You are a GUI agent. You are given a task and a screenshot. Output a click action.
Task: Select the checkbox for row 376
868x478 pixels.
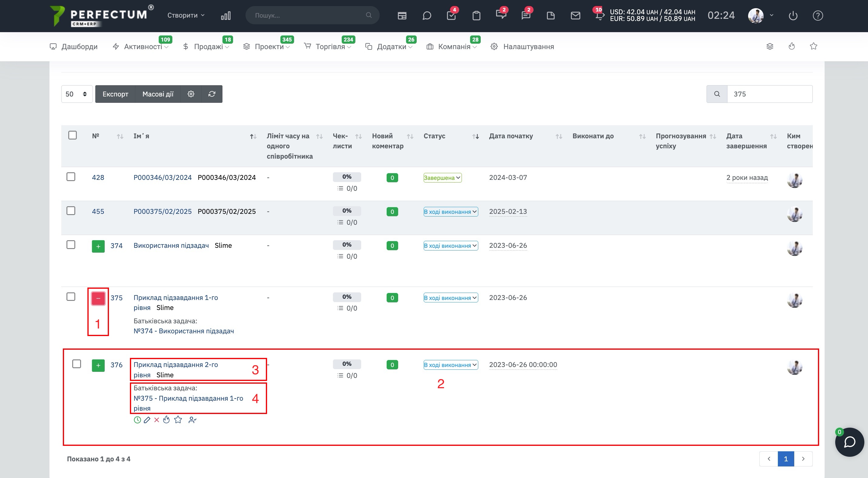tap(76, 364)
